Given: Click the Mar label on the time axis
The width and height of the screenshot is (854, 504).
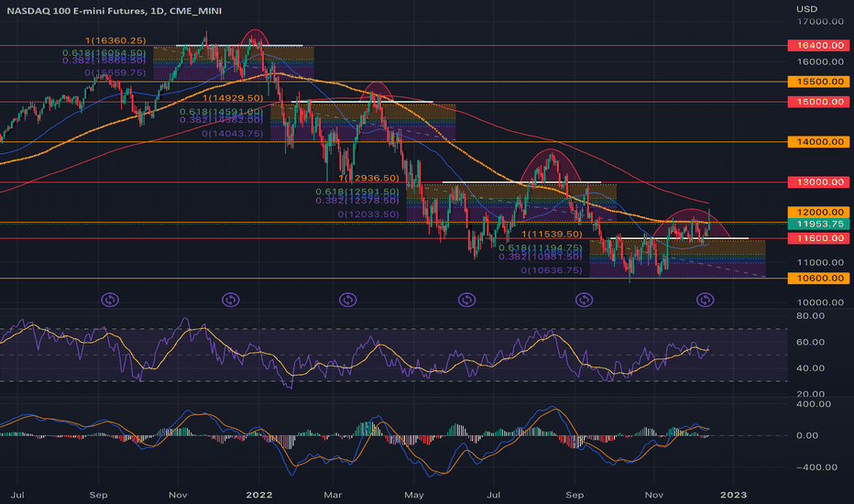Looking at the screenshot, I should (333, 495).
